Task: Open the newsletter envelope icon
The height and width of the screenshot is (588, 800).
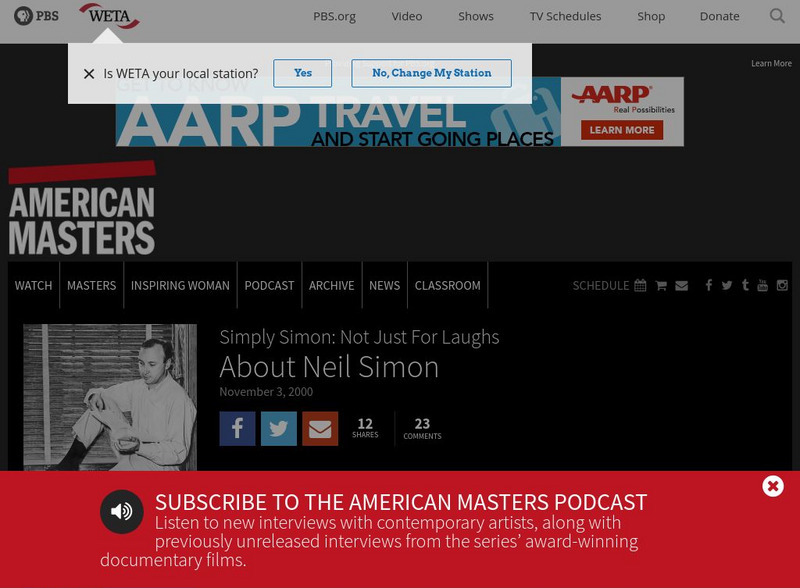Action: (682, 285)
